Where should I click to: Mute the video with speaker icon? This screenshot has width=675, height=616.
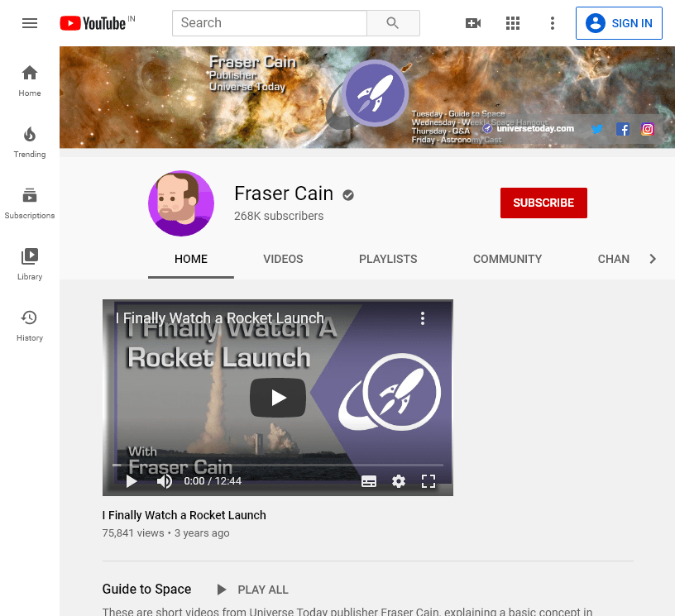coord(164,481)
